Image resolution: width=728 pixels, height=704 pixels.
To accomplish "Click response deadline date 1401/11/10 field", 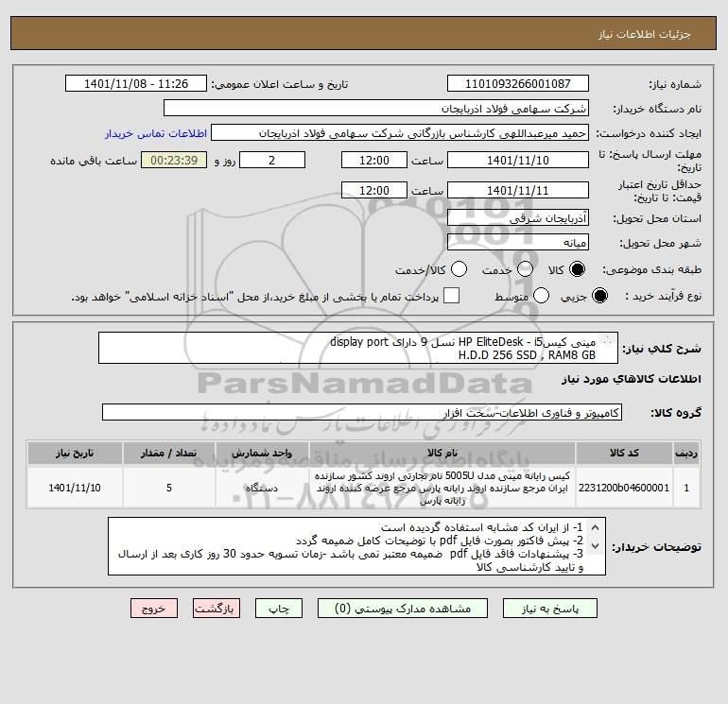I will pos(518,160).
